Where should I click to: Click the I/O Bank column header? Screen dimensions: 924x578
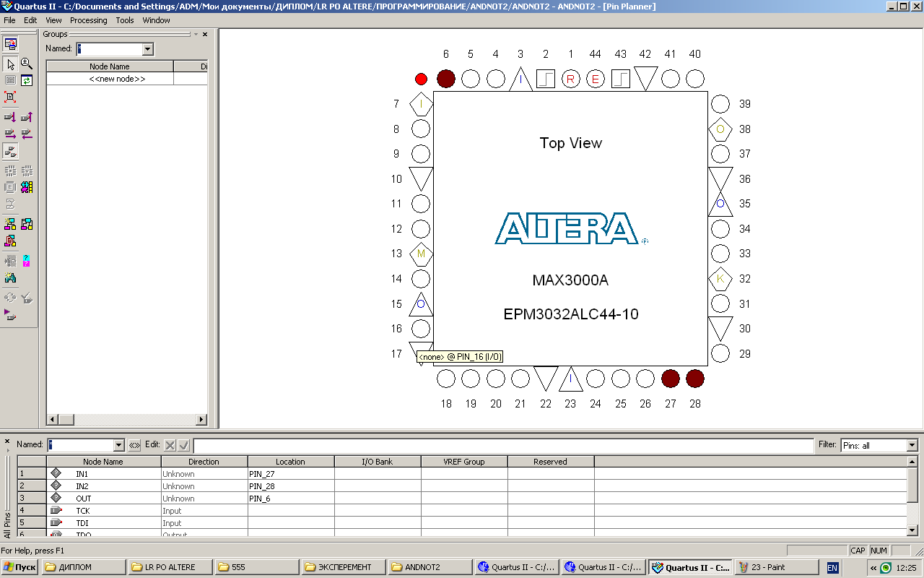378,462
